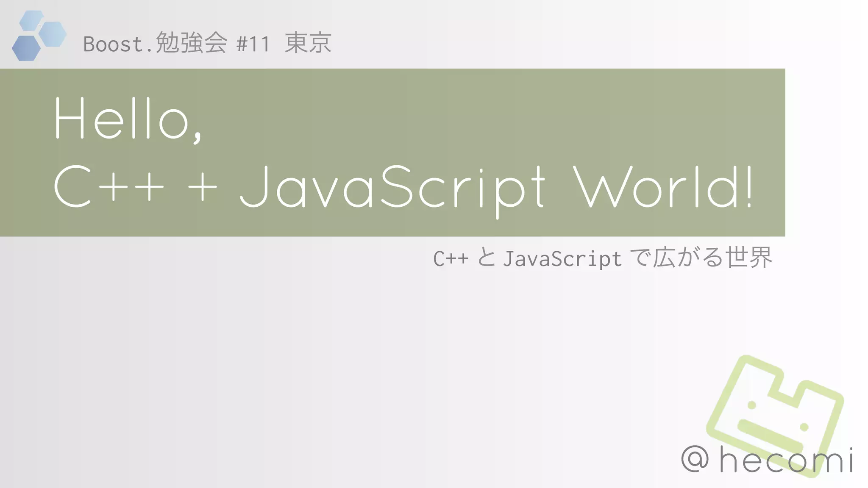Viewport: 868px width, 488px height.
Task: Click the '東京' text in header
Action: point(308,43)
